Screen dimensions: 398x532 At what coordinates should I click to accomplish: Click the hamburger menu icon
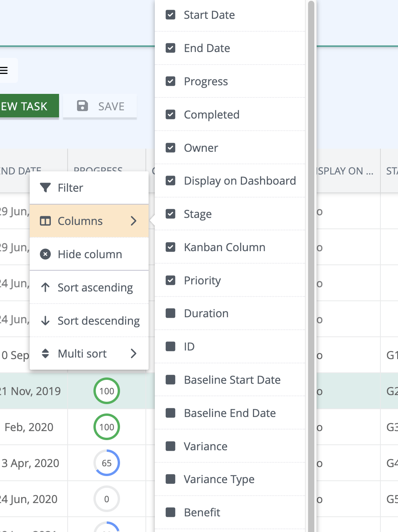coord(4,70)
